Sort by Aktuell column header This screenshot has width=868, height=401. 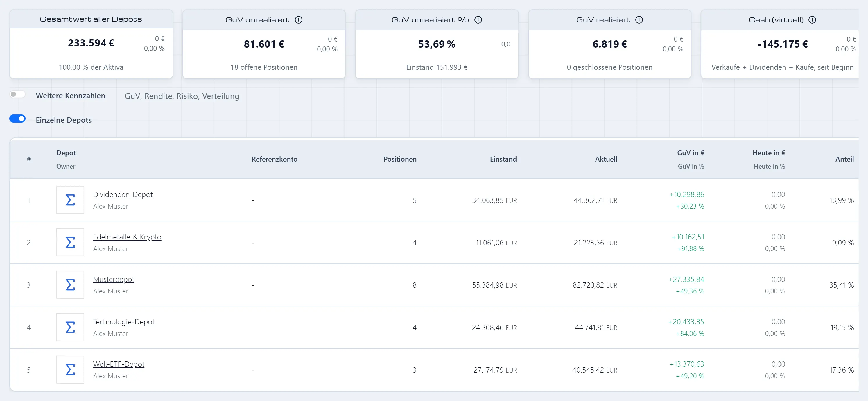point(606,159)
